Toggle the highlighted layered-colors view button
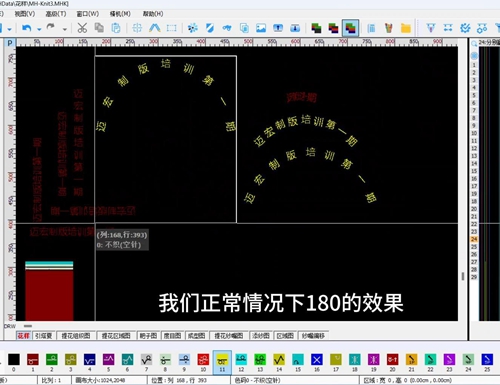 [x=350, y=28]
